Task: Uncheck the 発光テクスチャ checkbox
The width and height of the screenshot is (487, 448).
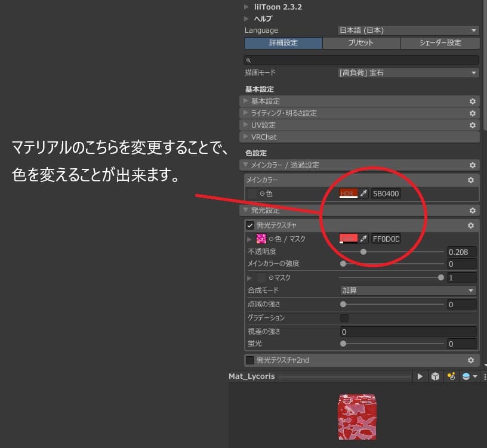Action: 249,225
